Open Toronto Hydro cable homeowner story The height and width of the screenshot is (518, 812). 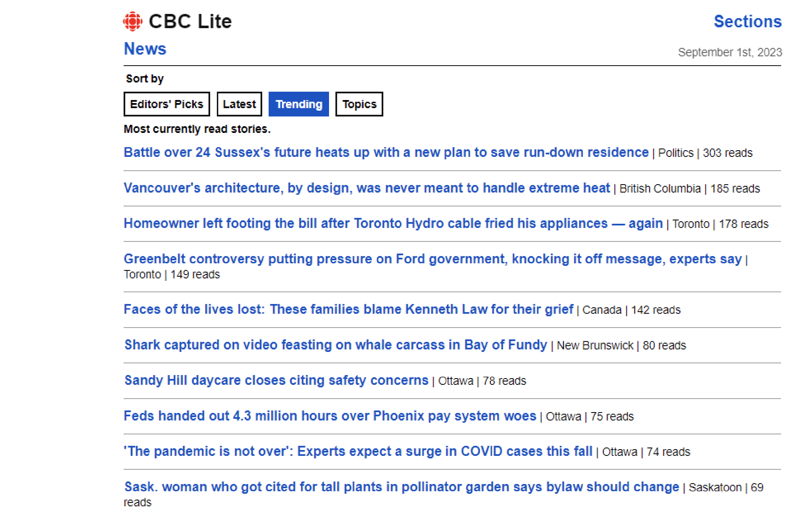click(393, 223)
